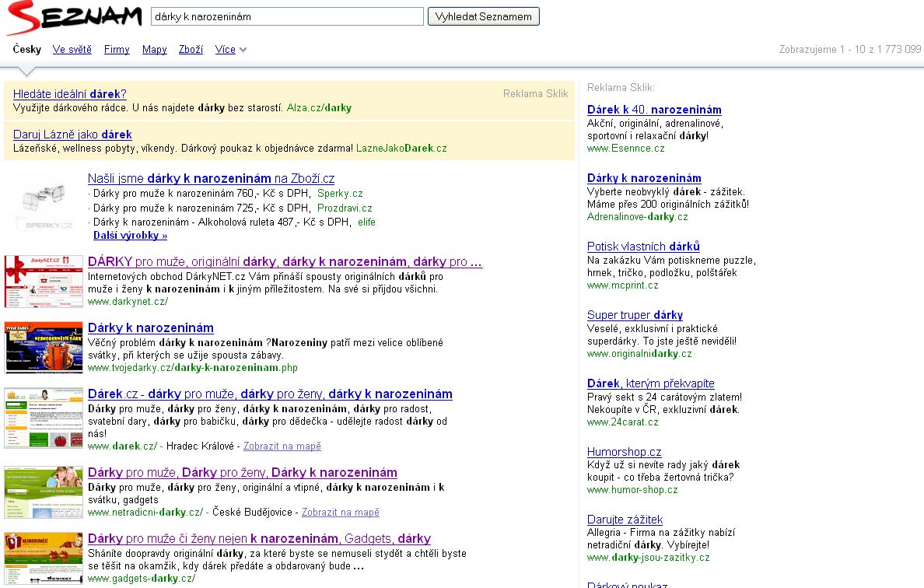Viewport: 924px width, 588px height.
Task: Click the www.24carat.cz green URL text
Action: tap(623, 422)
